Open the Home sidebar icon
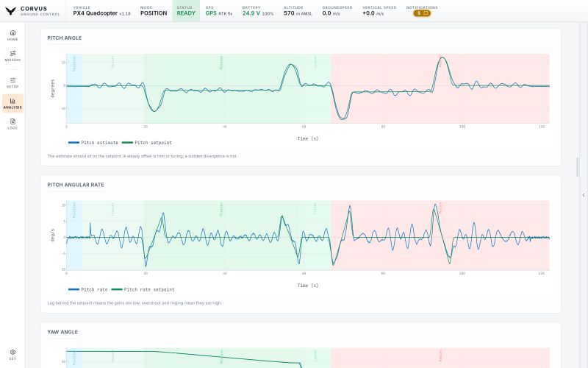 click(x=12, y=35)
